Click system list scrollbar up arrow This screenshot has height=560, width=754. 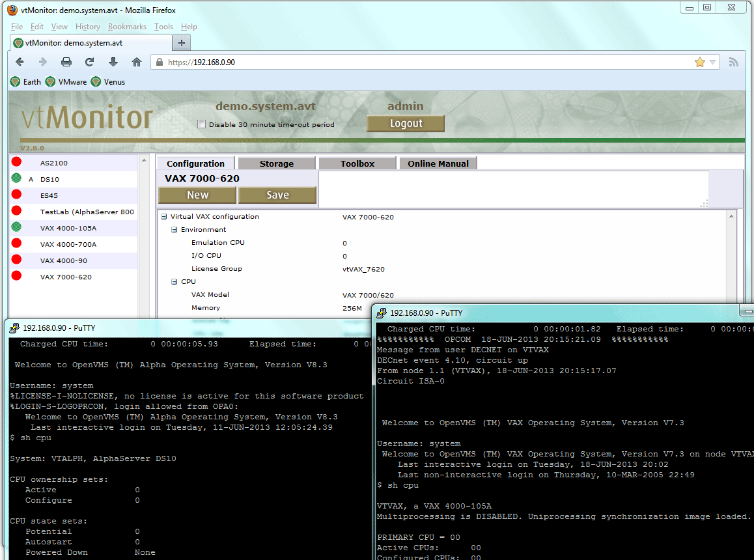coord(144,160)
